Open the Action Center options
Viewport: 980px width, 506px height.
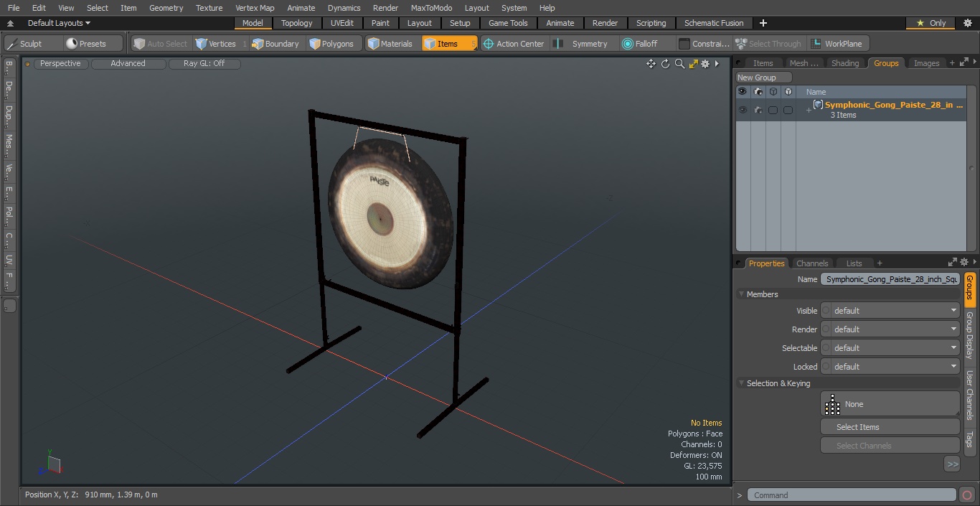tap(514, 44)
